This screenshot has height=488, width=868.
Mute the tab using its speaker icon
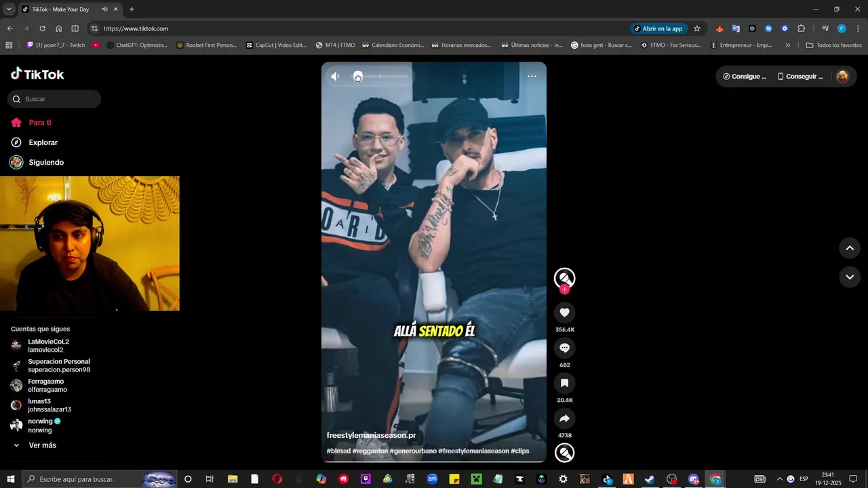coord(104,9)
